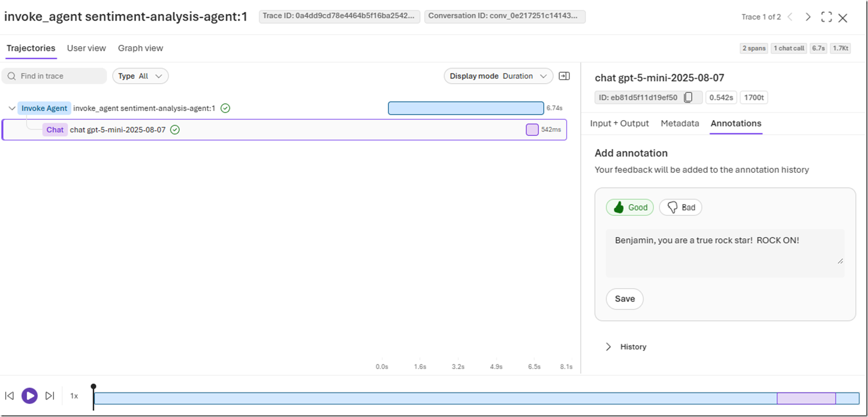Enter fullscreen view of the trace
Image resolution: width=868 pixels, height=417 pixels.
click(826, 17)
